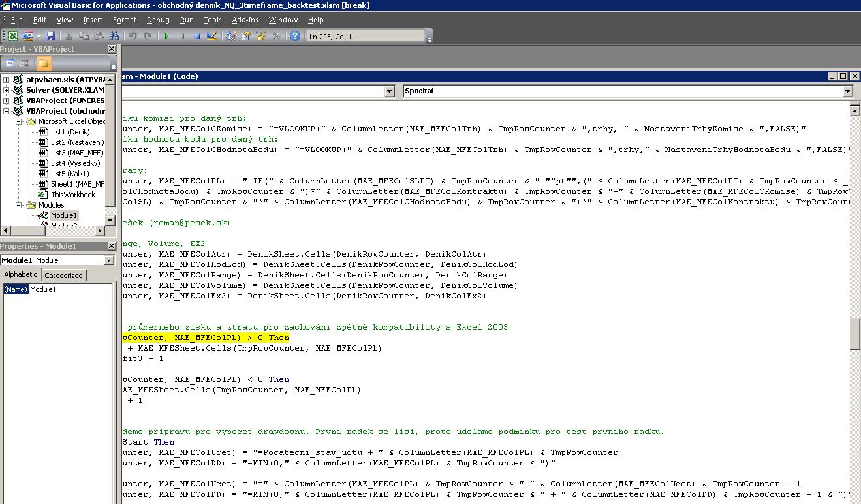
Task: Switch to the Categorized tab
Action: (63, 276)
